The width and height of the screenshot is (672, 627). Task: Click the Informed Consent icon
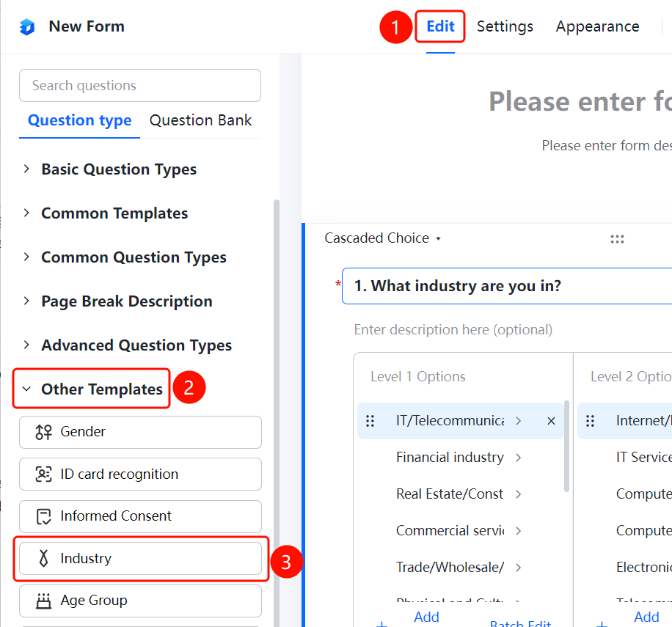(x=43, y=516)
